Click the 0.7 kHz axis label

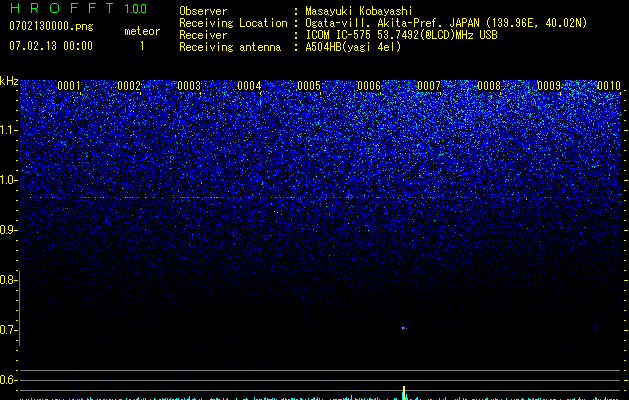click(x=8, y=330)
